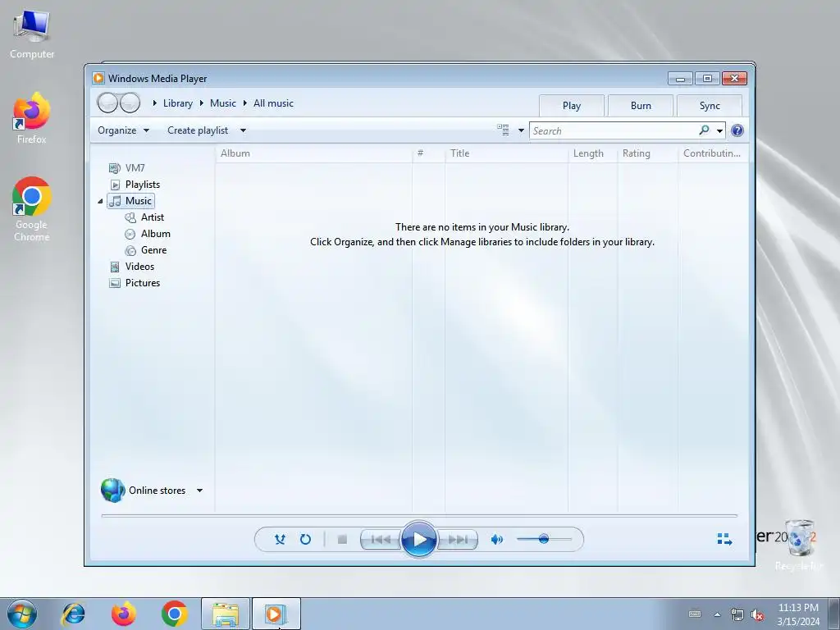This screenshot has width=840, height=630.
Task: Expand Create playlist dropdown arrow
Action: 243,130
